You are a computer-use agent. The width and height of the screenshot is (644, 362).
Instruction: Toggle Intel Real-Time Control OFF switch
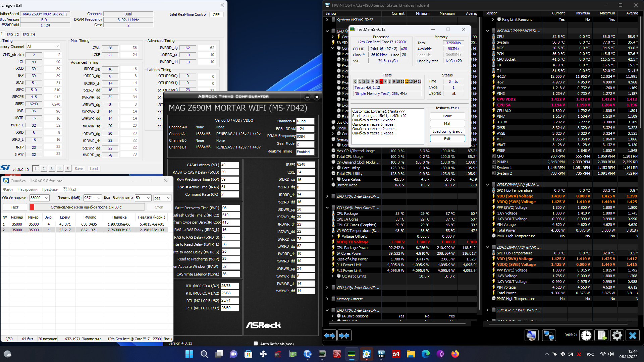(x=216, y=14)
